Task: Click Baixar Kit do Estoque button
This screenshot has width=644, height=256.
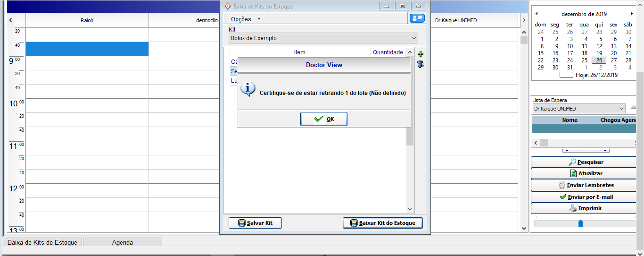Action: coord(382,223)
